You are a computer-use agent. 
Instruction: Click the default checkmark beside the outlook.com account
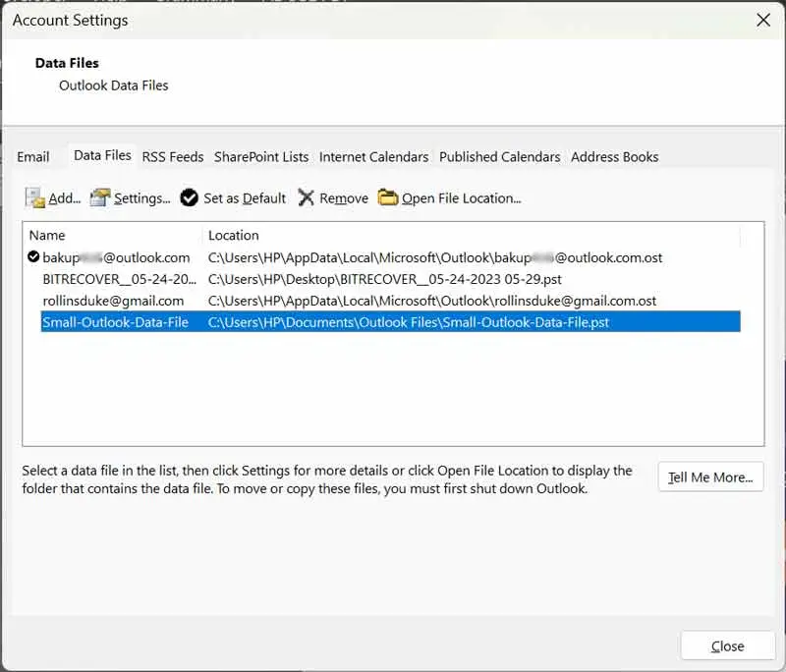(x=33, y=257)
